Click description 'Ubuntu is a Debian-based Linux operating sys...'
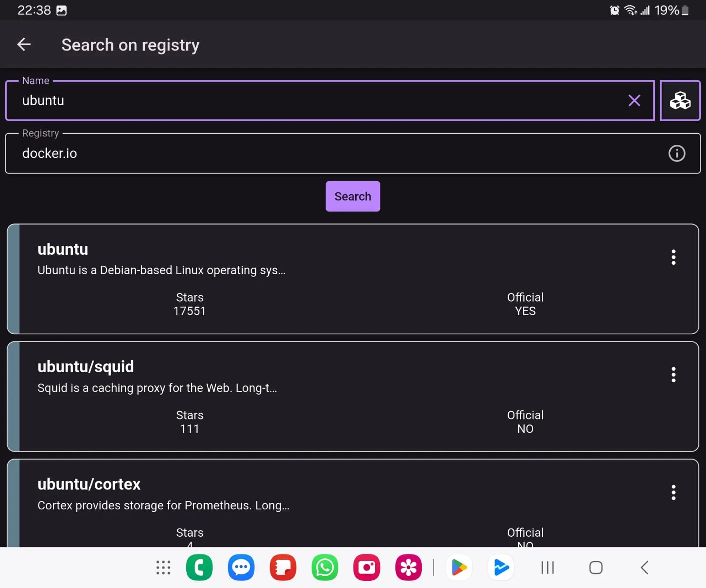 (x=161, y=270)
